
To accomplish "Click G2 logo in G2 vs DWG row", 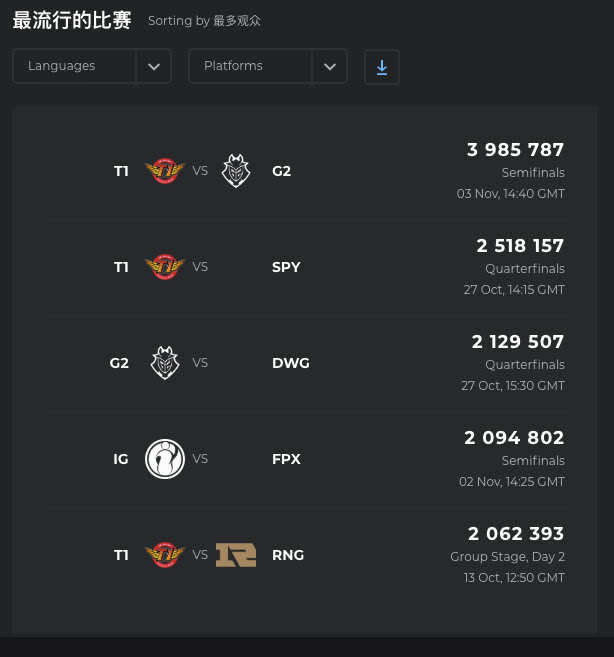I will [165, 362].
